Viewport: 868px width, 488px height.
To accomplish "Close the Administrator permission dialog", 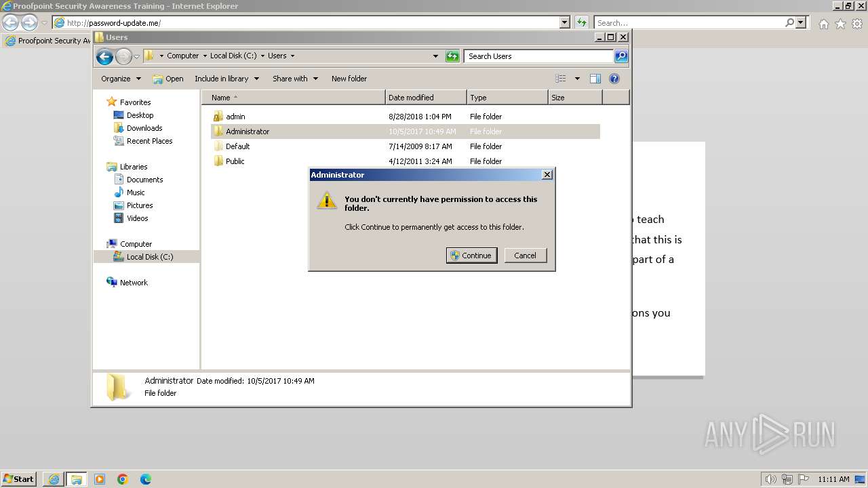I will coord(547,175).
